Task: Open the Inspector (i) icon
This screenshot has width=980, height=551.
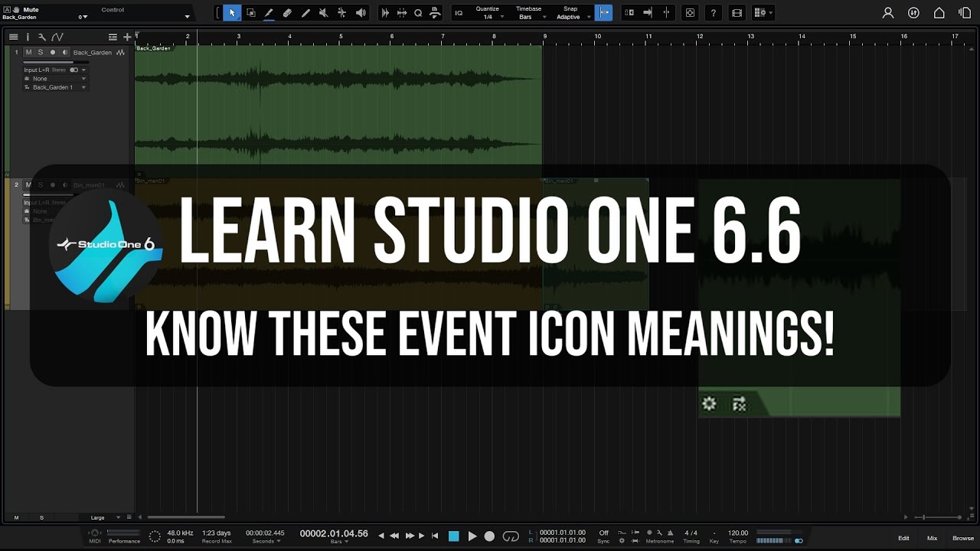Action: tap(28, 37)
